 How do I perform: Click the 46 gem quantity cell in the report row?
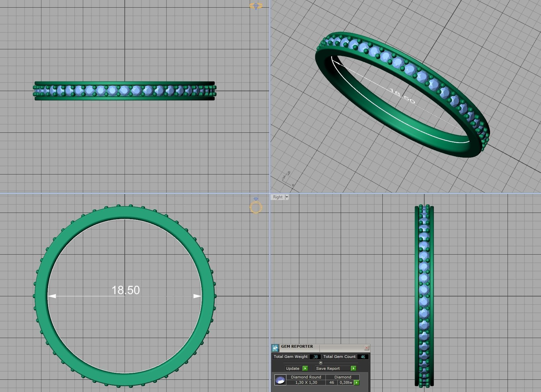pyautogui.click(x=332, y=382)
